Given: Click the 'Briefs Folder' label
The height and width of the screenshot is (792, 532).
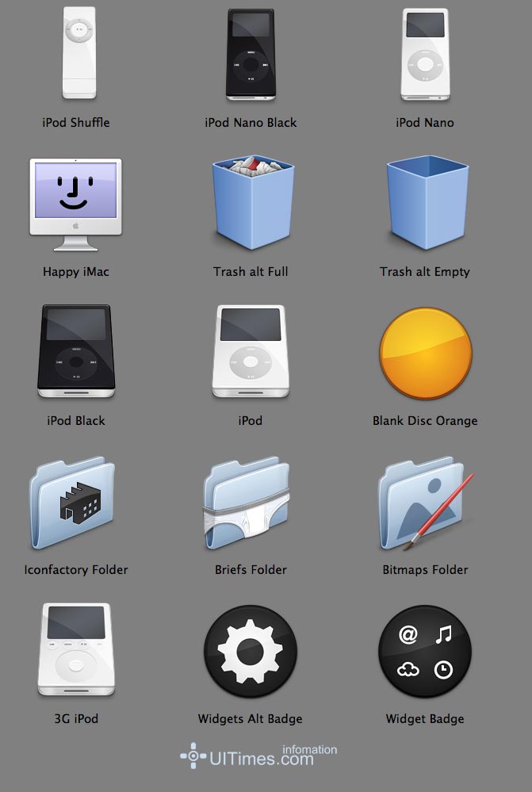Looking at the screenshot, I should point(251,570).
